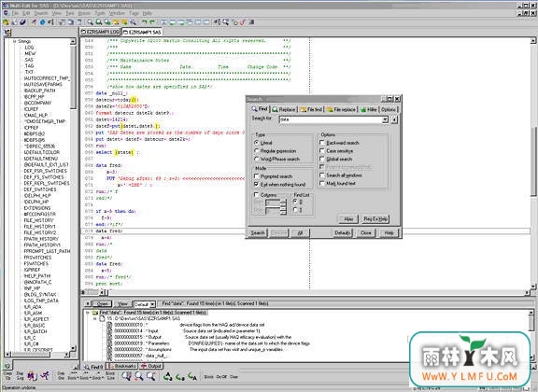Click the All button in Search dialog
538x392 pixels.
pyautogui.click(x=300, y=233)
